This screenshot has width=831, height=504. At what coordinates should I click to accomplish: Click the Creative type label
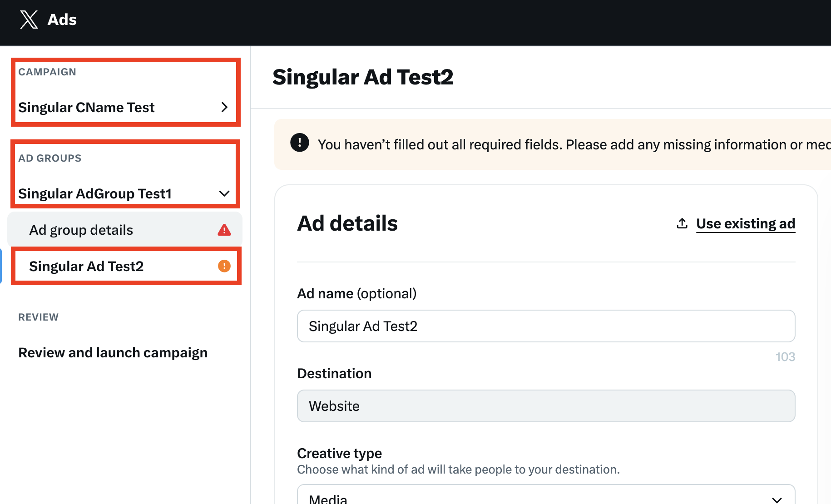point(339,453)
